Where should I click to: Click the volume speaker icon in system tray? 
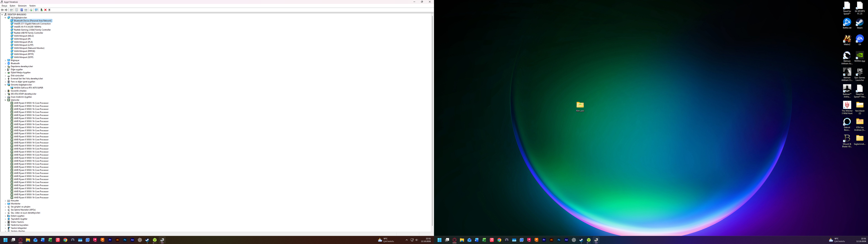[416, 240]
